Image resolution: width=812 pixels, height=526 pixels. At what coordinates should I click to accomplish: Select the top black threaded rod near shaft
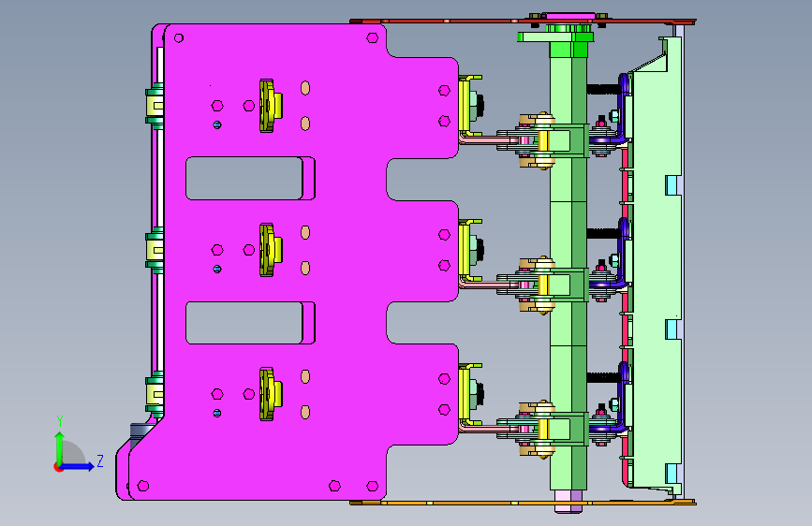[x=603, y=89]
